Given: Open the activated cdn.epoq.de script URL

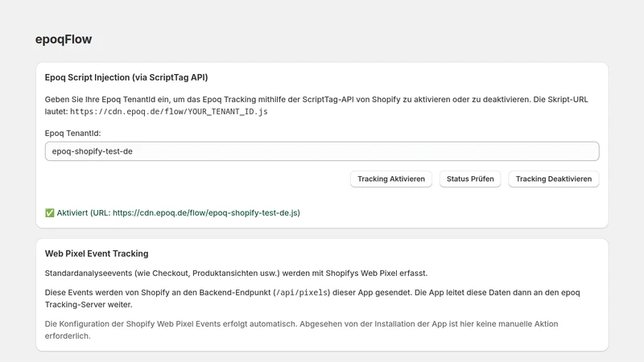Looking at the screenshot, I should pos(205,212).
